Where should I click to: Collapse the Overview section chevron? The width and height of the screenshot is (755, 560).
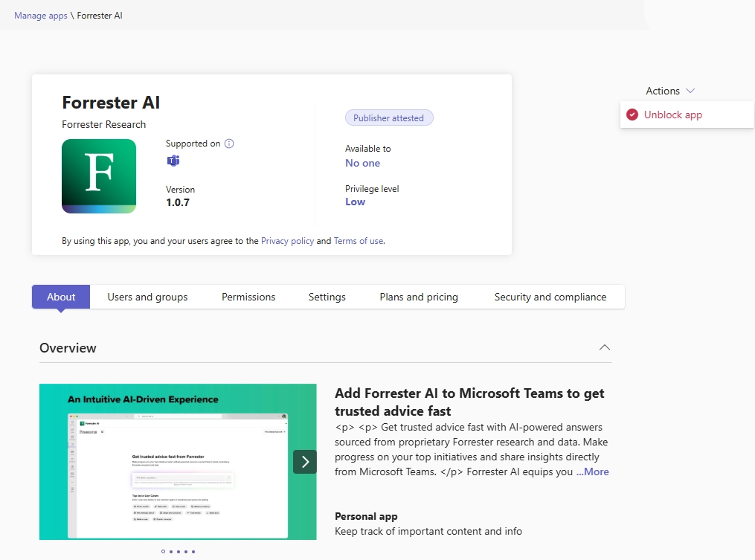tap(605, 348)
